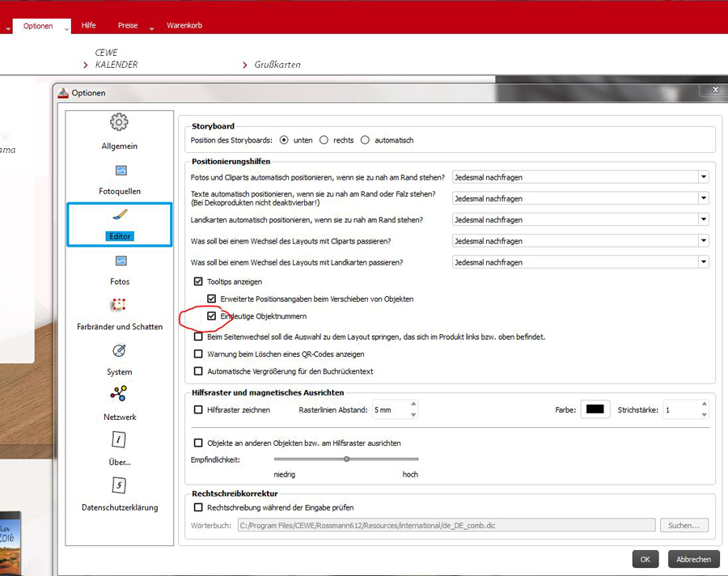Open the Hilfe menu
The image size is (728, 576).
click(88, 26)
